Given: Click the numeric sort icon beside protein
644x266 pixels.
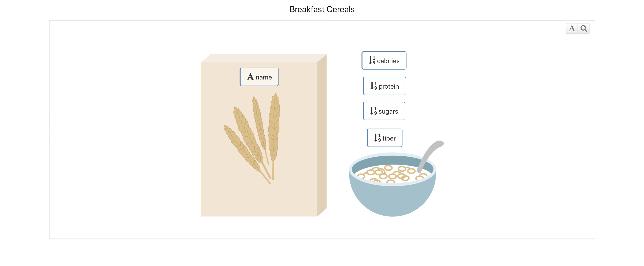Looking at the screenshot, I should [x=374, y=86].
